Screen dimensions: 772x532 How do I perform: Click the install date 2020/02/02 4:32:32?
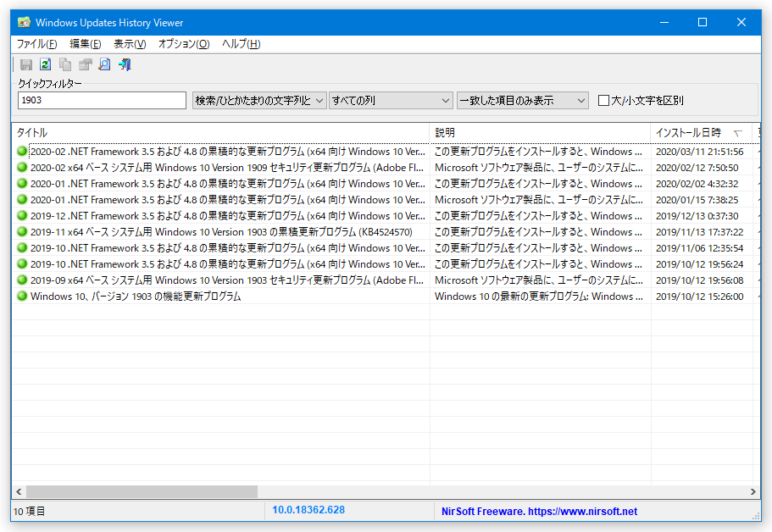pos(697,184)
